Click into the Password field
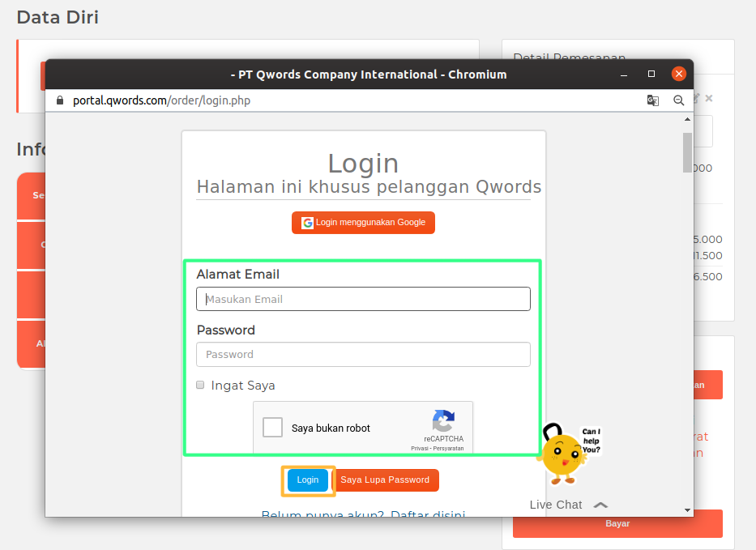Image resolution: width=756 pixels, height=550 pixels. coord(363,354)
